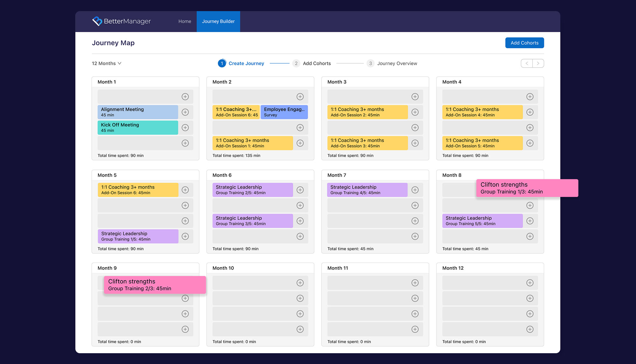Click plus icon in Month 10 last row
This screenshot has width=636, height=364.
coord(300,329)
